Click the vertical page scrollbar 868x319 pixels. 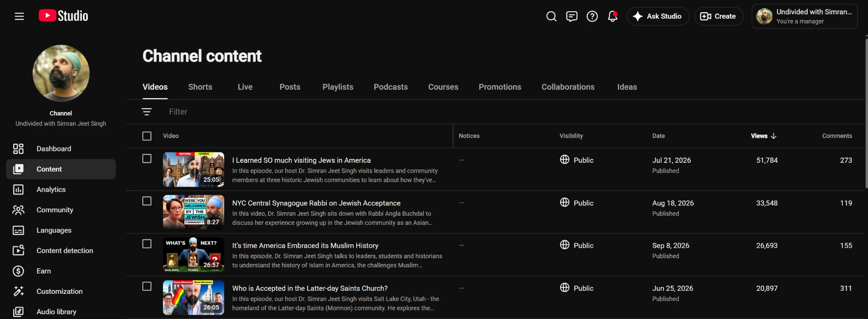[866, 114]
